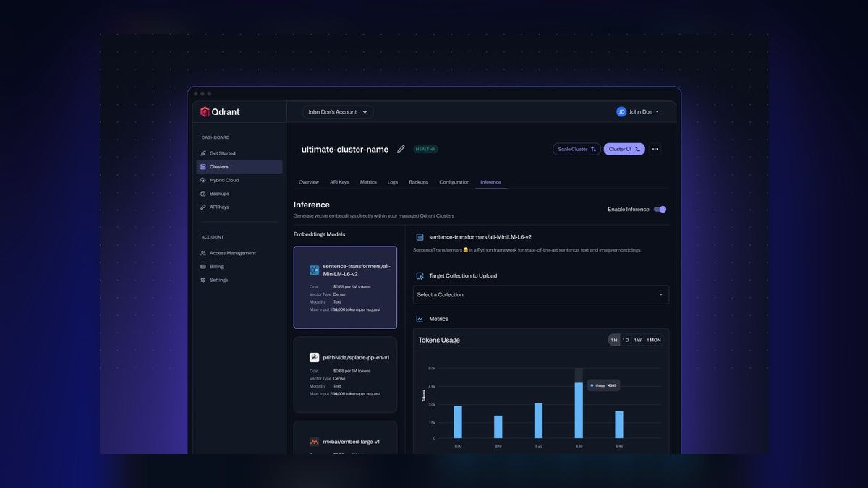Click the Tokens Usage heading
This screenshot has width=868, height=488.
(439, 340)
